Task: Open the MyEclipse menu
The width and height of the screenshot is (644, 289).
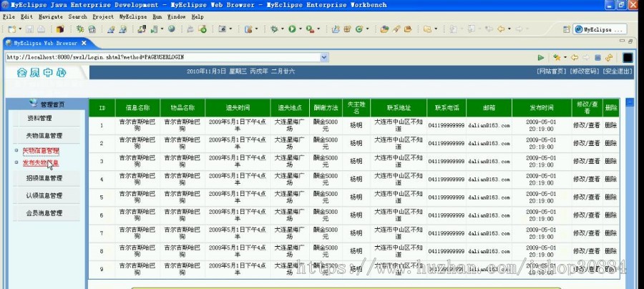Action: click(132, 17)
